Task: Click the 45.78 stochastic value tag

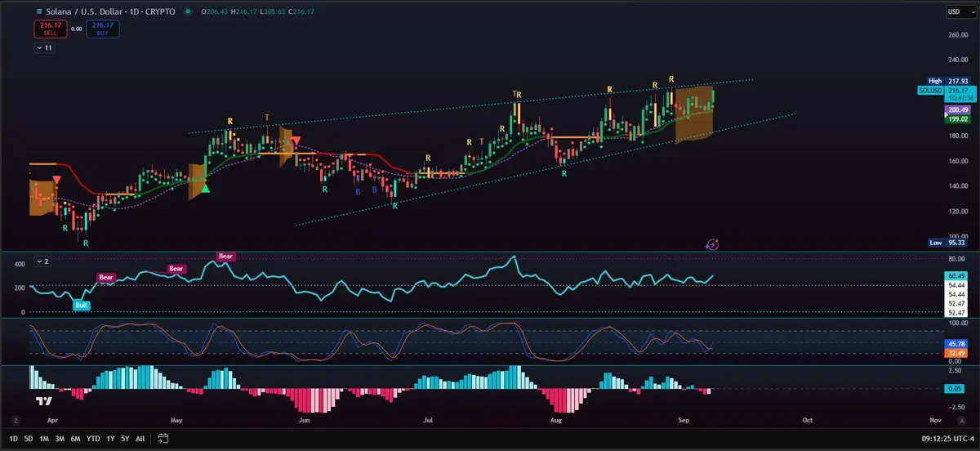Action: click(x=955, y=343)
